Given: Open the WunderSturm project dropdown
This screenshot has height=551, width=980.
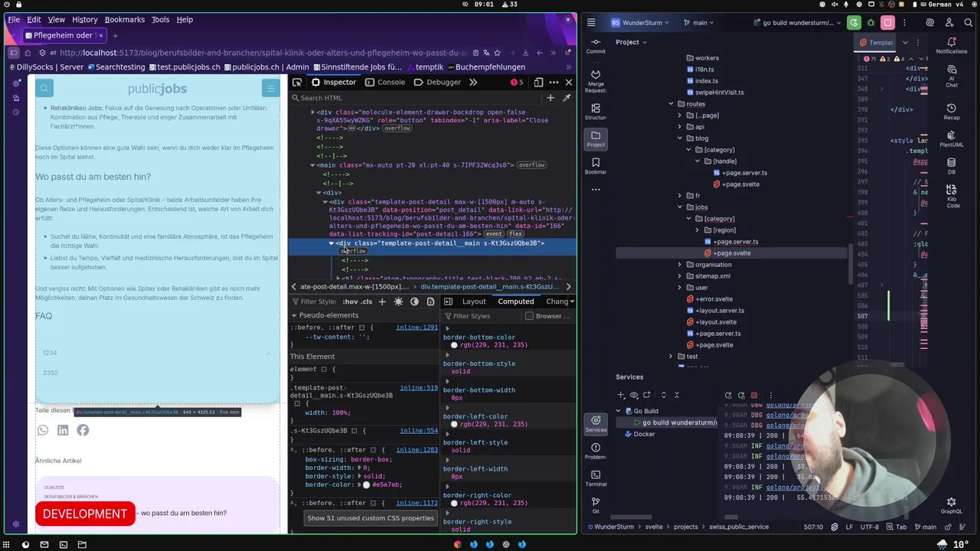Looking at the screenshot, I should tap(640, 23).
